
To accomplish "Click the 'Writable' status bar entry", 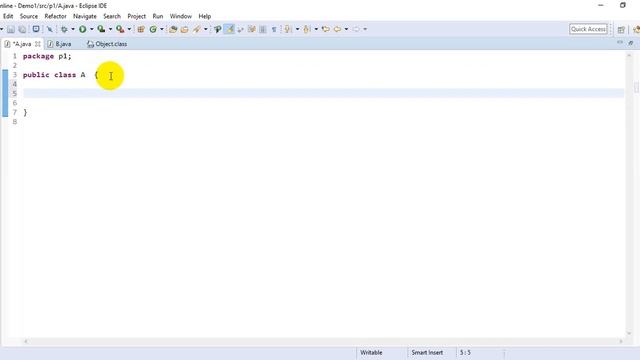I will coord(371,352).
